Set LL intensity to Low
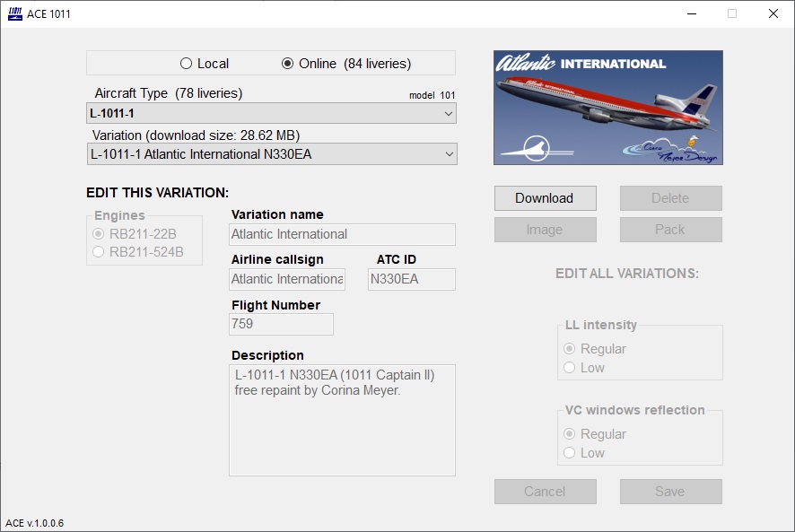 (569, 368)
